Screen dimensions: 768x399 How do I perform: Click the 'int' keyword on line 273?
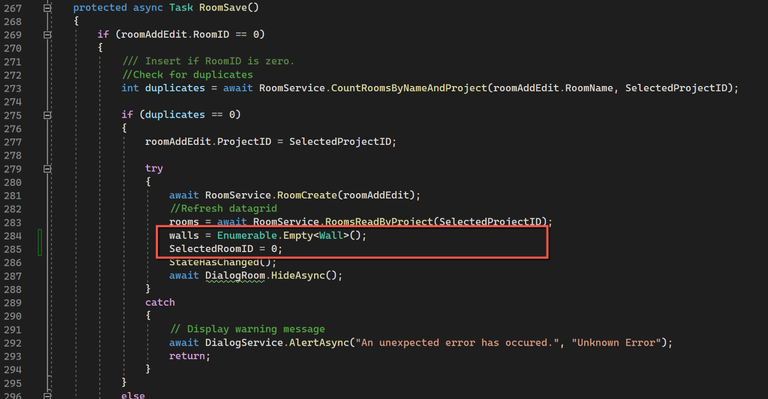[130, 88]
